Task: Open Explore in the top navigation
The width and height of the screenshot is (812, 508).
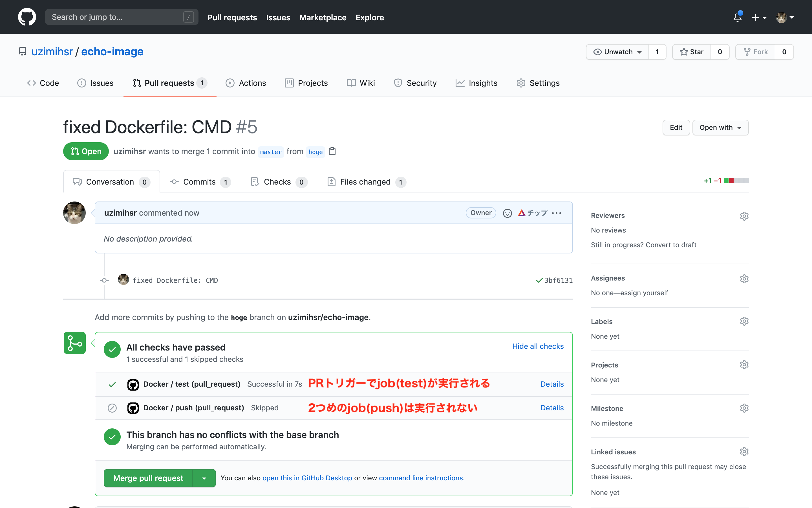Action: click(370, 17)
